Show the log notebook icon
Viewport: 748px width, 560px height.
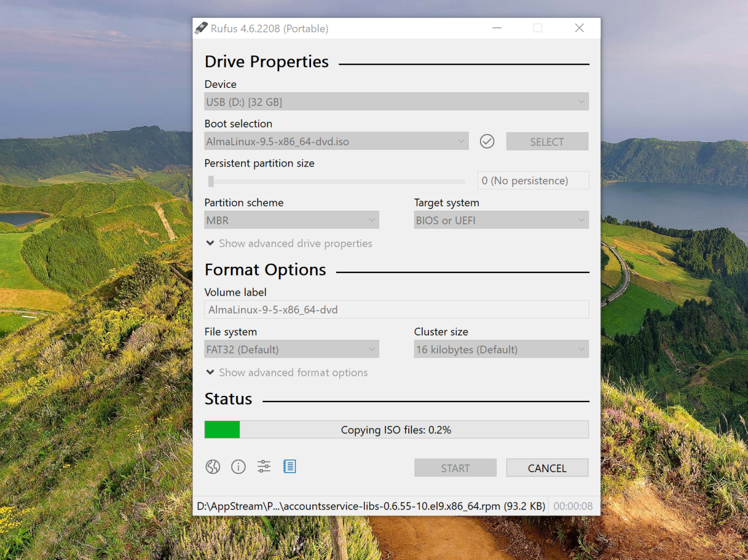[x=289, y=466]
